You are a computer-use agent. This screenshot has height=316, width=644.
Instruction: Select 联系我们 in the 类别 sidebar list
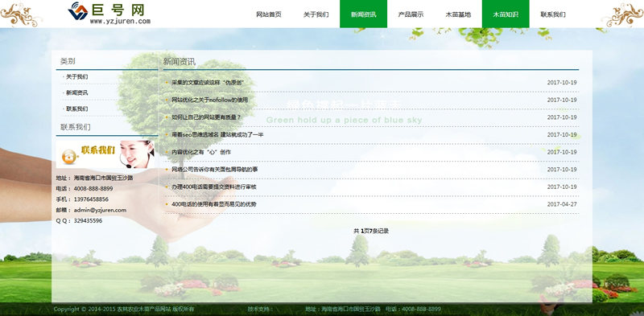click(x=76, y=109)
